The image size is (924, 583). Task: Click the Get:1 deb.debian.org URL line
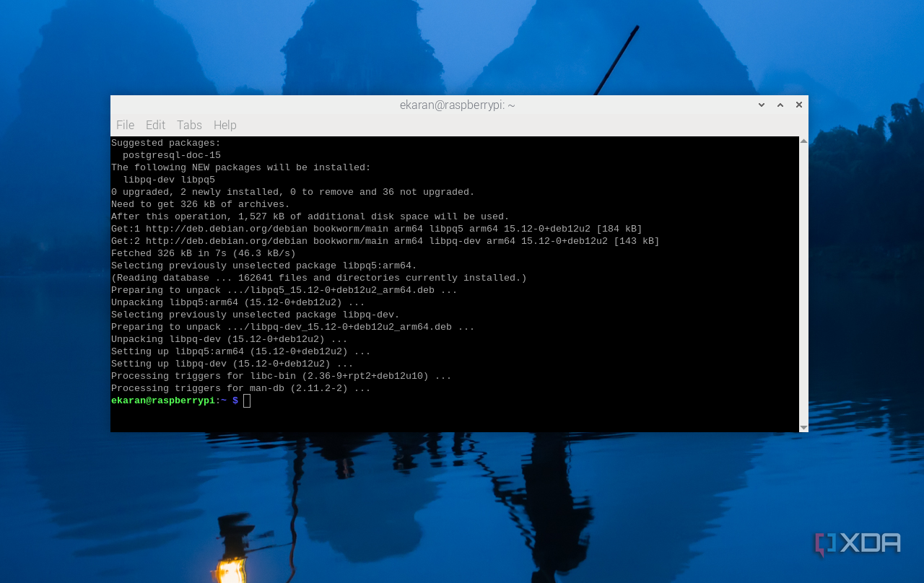[377, 229]
